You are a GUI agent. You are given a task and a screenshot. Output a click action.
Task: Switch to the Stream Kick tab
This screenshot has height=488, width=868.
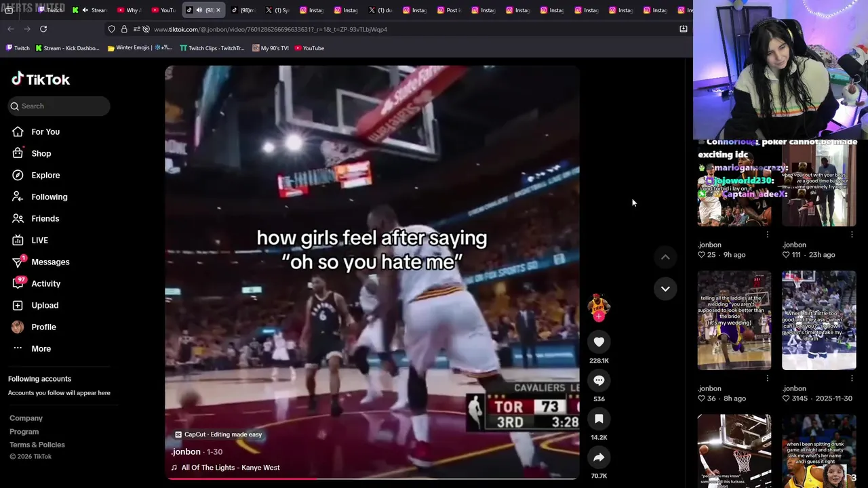click(x=90, y=10)
